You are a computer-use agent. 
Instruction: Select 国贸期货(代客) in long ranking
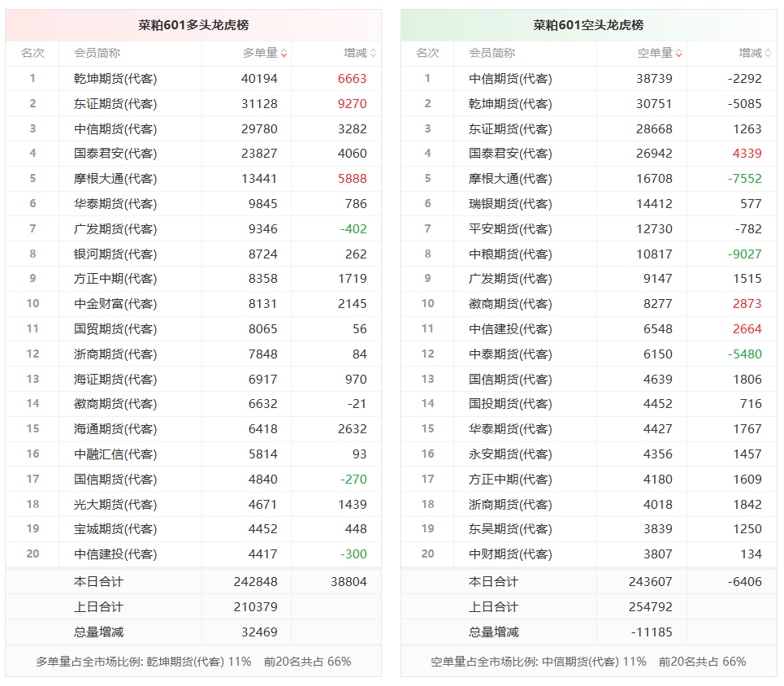(x=115, y=328)
